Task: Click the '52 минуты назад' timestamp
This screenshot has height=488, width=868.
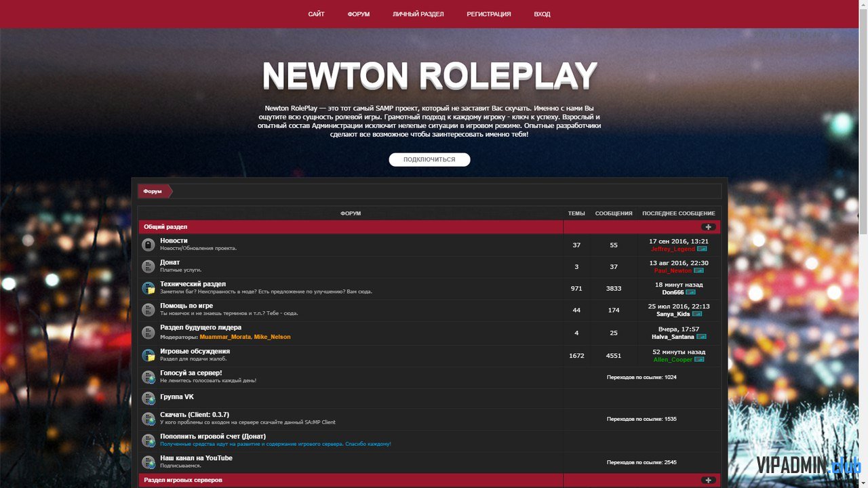Action: [679, 352]
